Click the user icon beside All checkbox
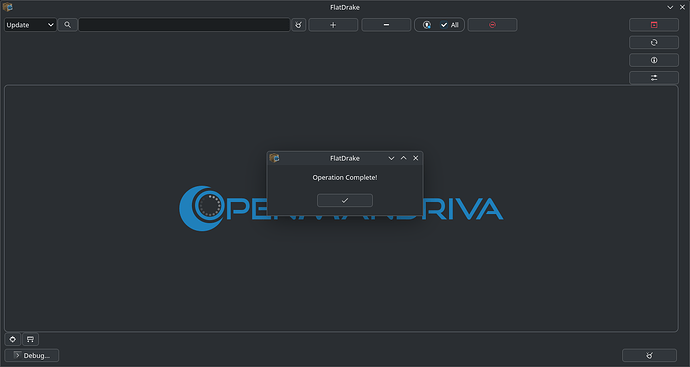690x367 pixels. pos(426,25)
